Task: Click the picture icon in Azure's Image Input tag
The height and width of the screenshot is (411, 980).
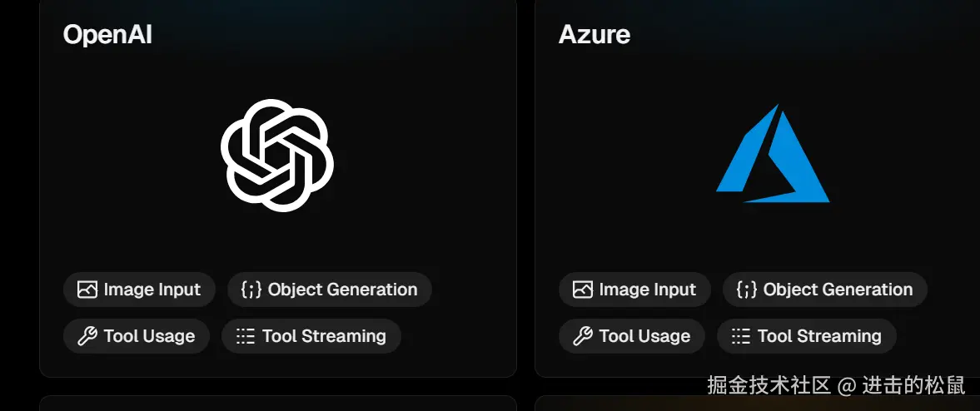Action: 583,290
